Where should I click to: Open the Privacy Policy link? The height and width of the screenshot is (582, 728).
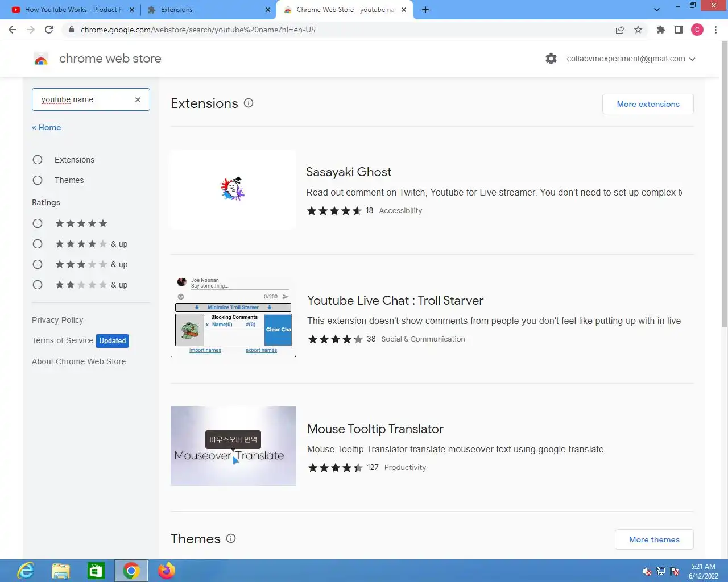pyautogui.click(x=57, y=320)
